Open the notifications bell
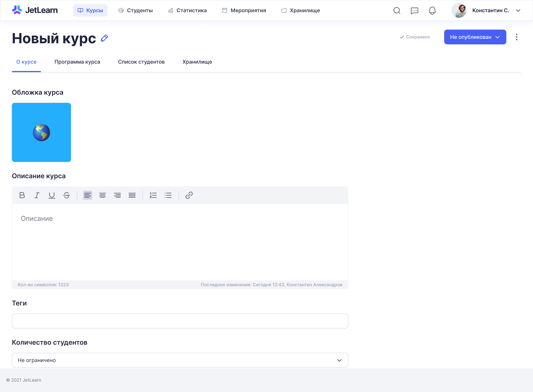 click(x=432, y=10)
